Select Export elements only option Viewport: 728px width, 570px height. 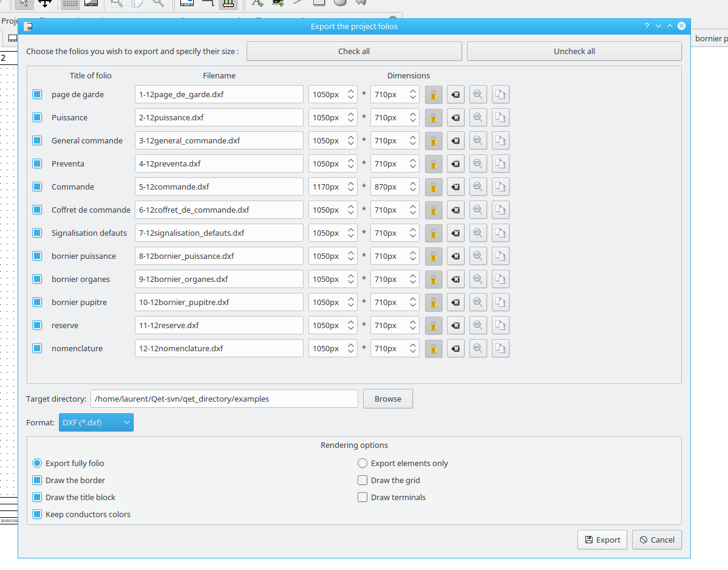click(362, 463)
